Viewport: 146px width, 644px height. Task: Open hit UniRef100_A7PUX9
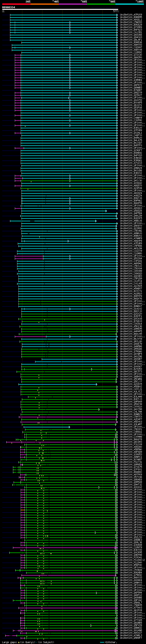[131, 15]
